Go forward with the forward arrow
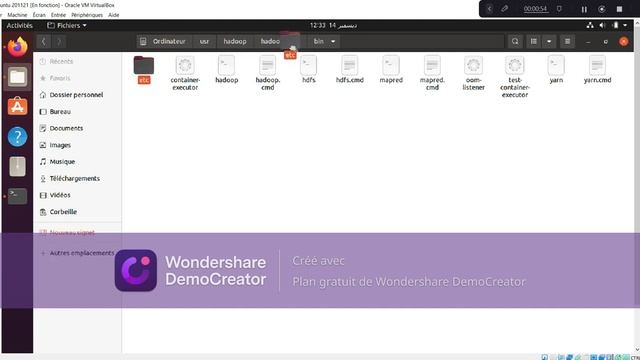640x360 pixels. 59,41
